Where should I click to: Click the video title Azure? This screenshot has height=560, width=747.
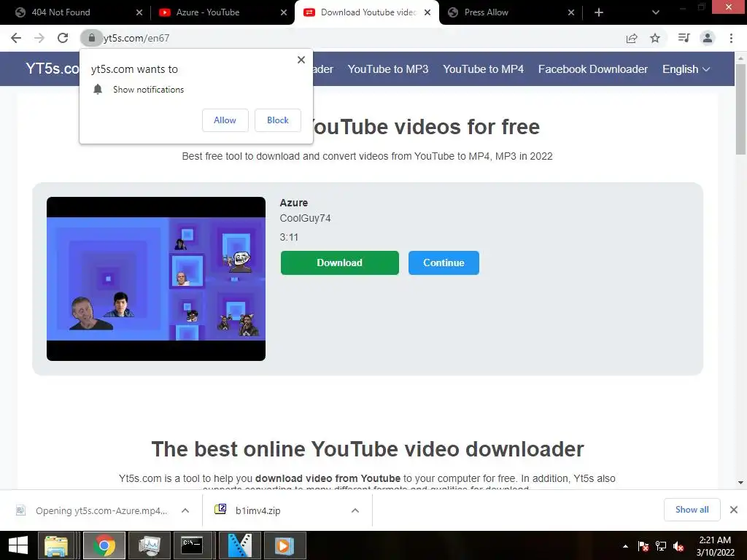click(x=293, y=203)
